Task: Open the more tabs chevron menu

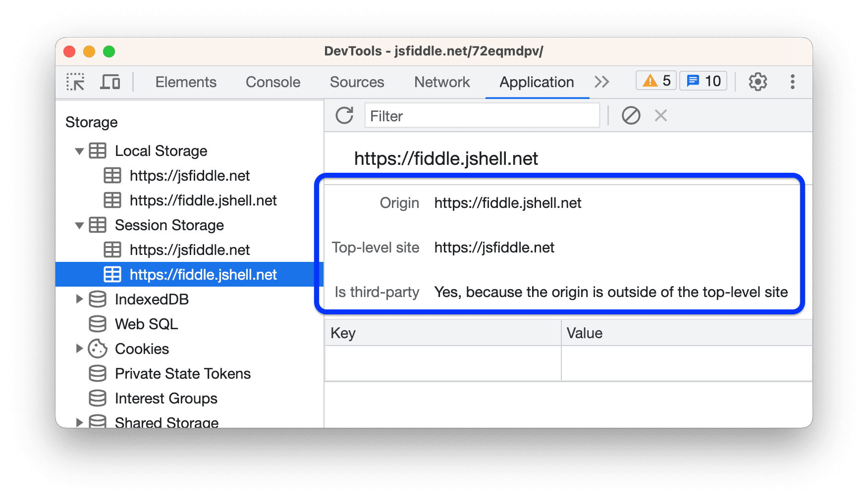Action: (x=601, y=82)
